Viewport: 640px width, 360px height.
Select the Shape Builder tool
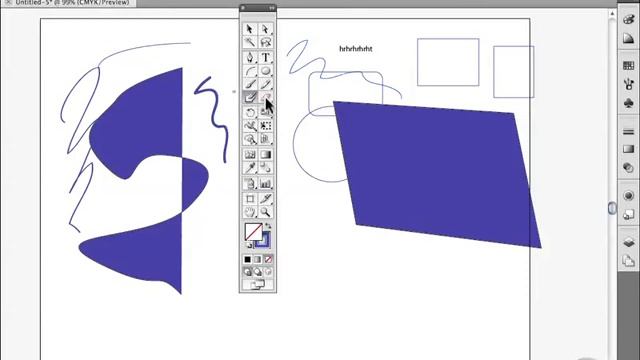tap(250, 139)
